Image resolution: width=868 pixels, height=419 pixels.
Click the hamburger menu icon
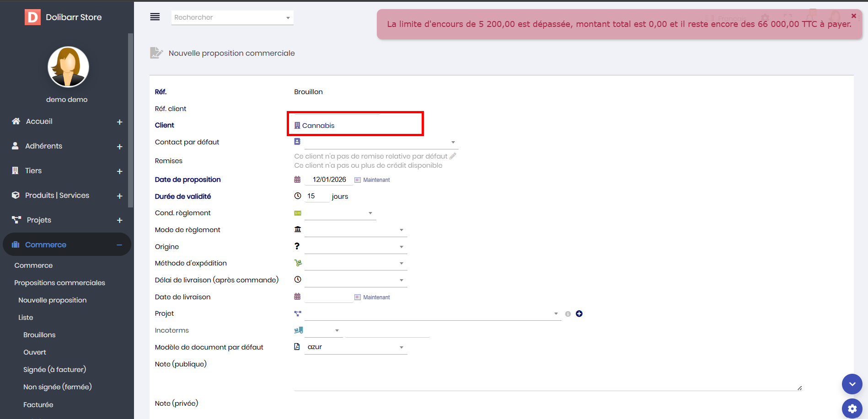(x=155, y=17)
